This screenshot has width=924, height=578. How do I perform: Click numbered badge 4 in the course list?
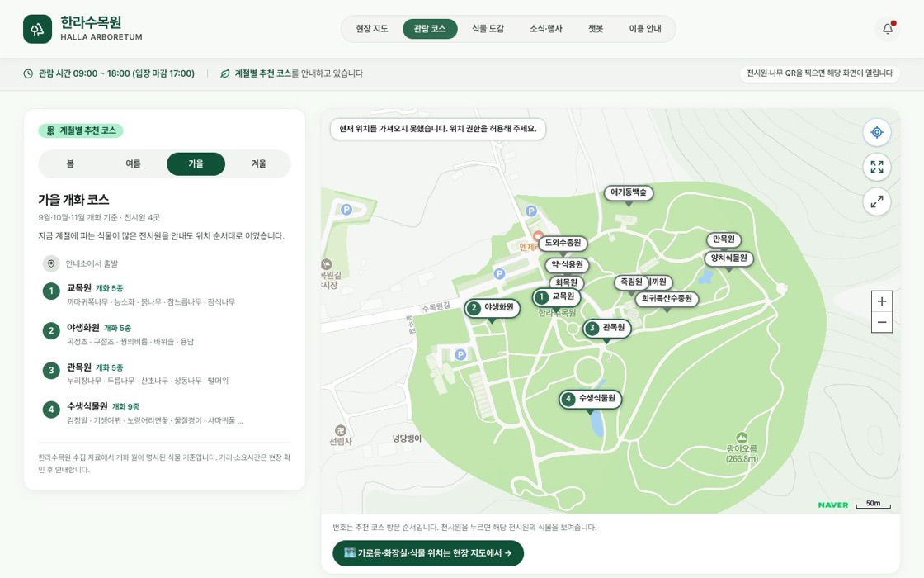pyautogui.click(x=51, y=410)
